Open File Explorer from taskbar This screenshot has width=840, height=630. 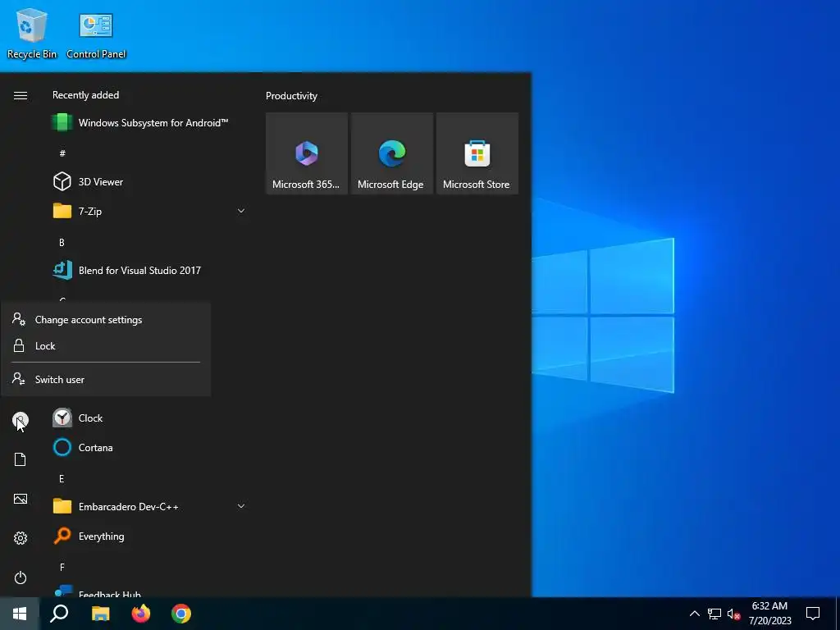click(x=101, y=614)
